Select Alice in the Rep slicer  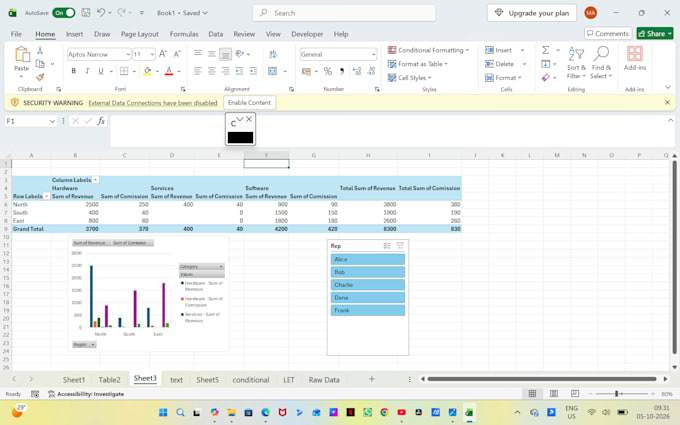[x=368, y=259]
